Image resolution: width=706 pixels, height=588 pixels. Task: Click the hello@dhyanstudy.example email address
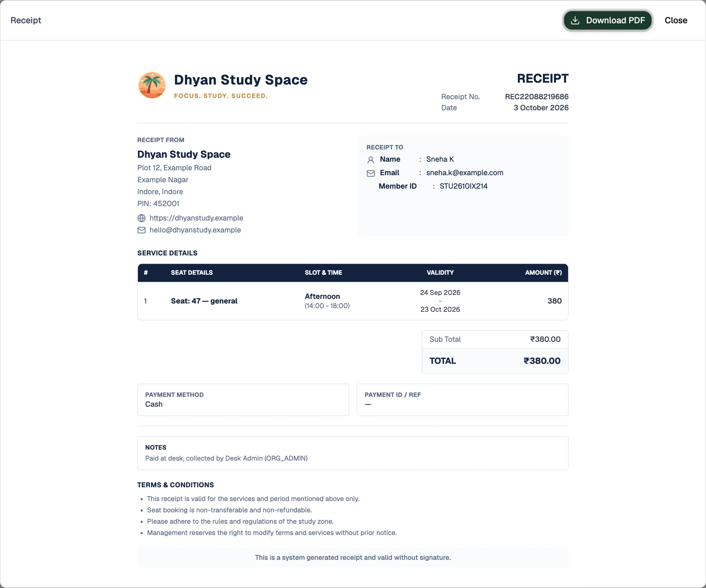point(195,230)
